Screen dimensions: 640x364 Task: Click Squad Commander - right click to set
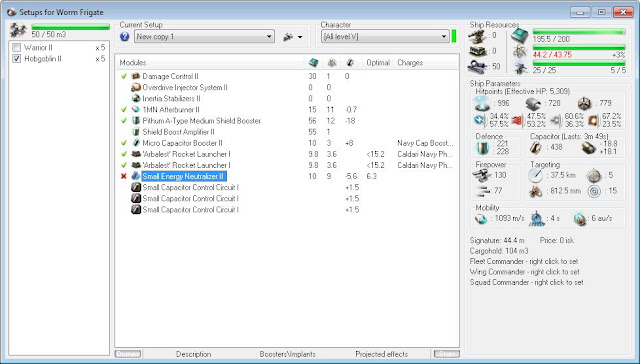pyautogui.click(x=527, y=282)
